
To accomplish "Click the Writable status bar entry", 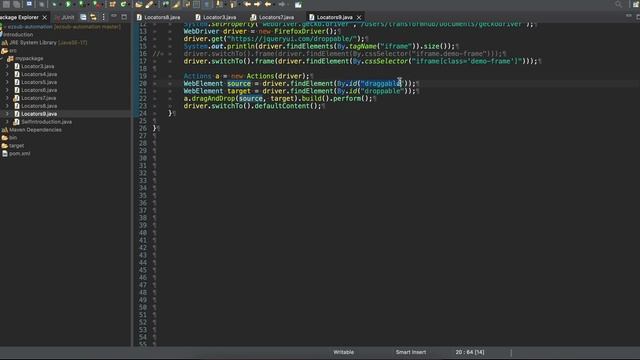I will (x=344, y=352).
